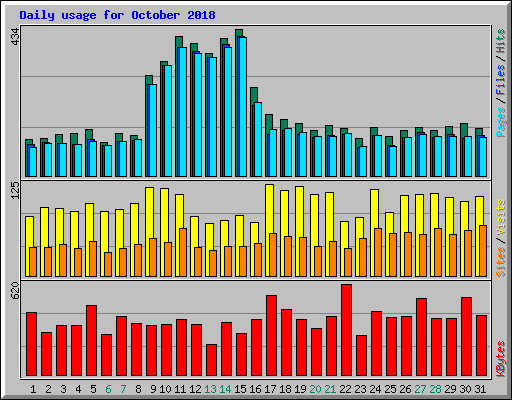This screenshot has width=512, height=400.
Task: Click the red KBytes bar for day 5
Action: click(91, 341)
